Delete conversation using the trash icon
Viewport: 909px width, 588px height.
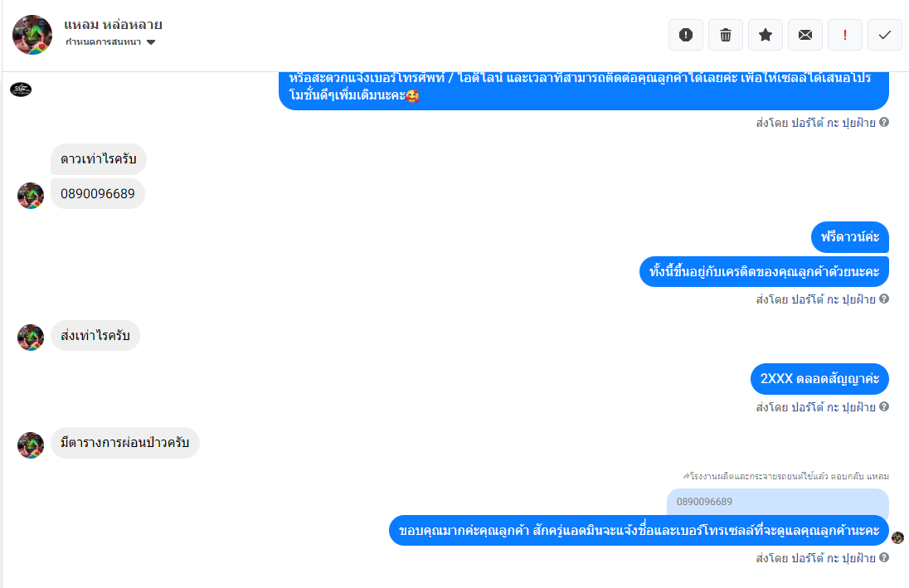pos(725,35)
